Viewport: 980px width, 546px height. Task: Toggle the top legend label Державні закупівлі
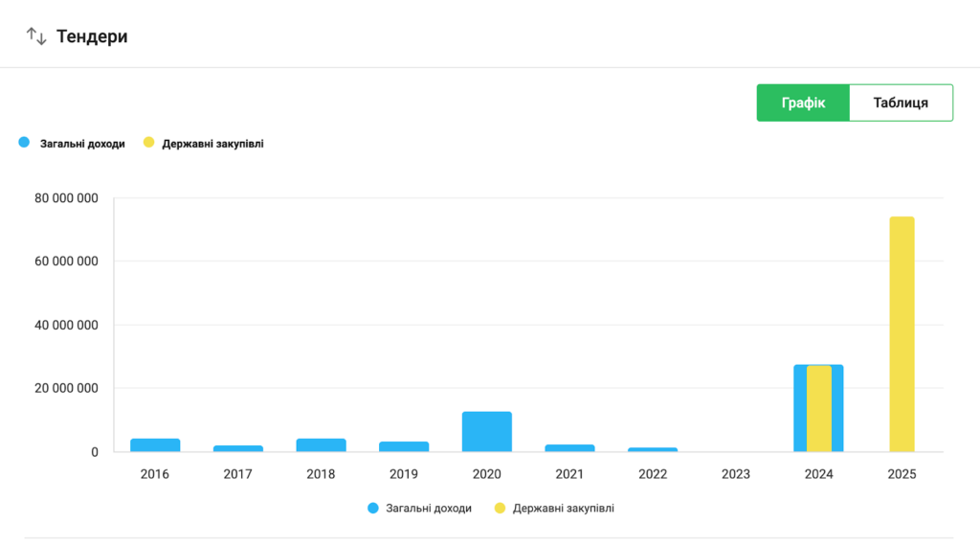tap(212, 144)
